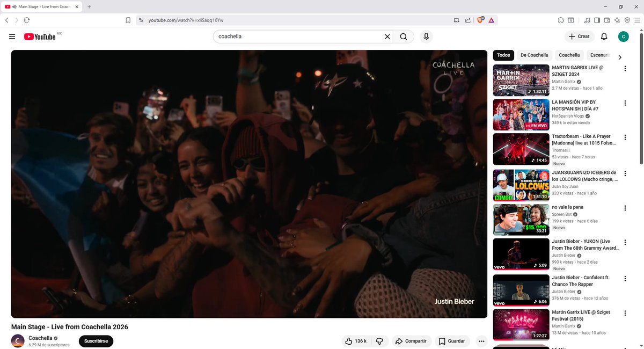
Task: Click the Crear button
Action: point(580,37)
